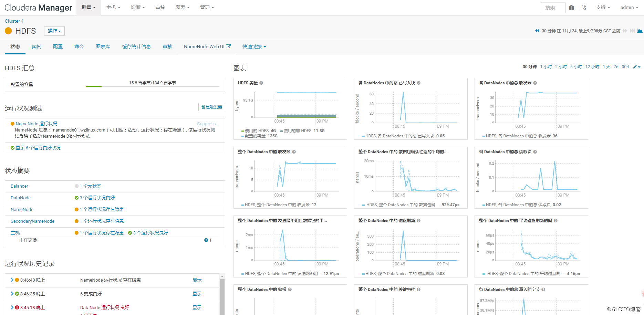
Task: Click the DataNode link in status summary
Action: pyautogui.click(x=21, y=198)
